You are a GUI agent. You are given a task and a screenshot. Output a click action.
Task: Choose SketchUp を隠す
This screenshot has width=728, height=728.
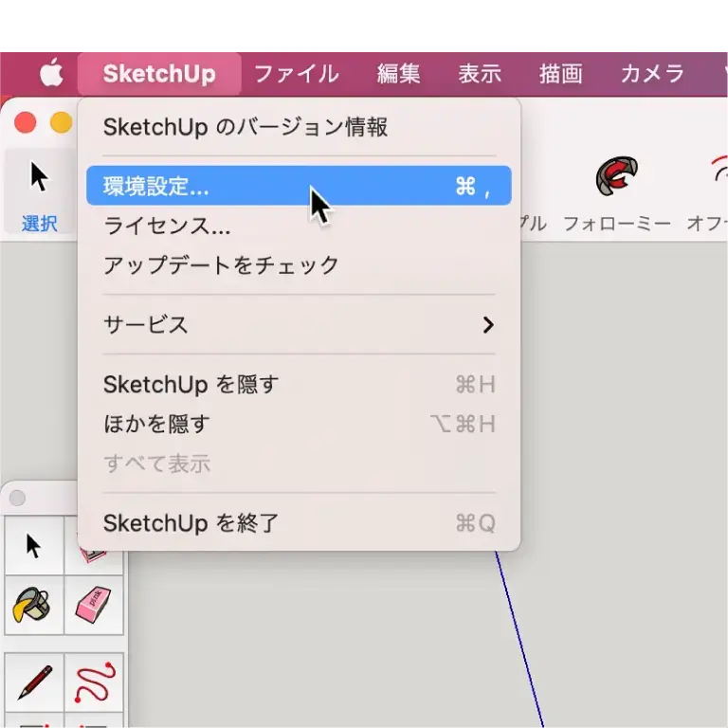[299, 384]
